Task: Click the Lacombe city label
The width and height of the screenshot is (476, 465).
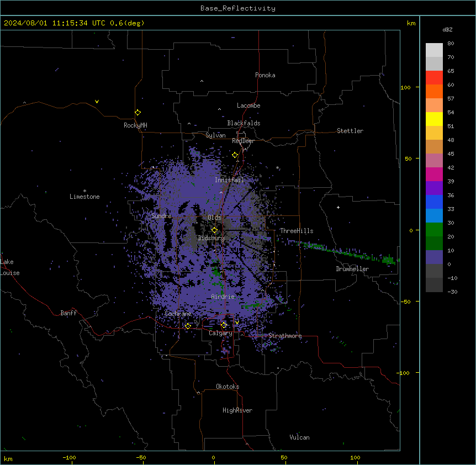Action: pos(248,105)
